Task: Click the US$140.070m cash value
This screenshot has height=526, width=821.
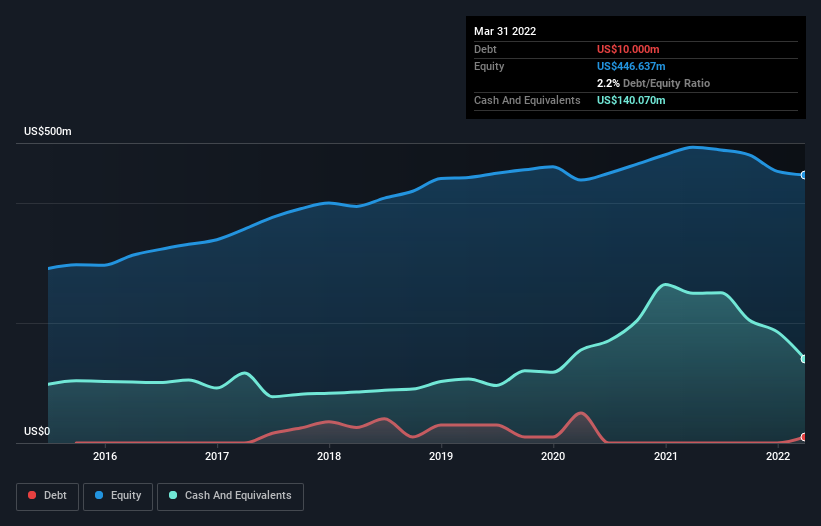Action: tap(631, 100)
